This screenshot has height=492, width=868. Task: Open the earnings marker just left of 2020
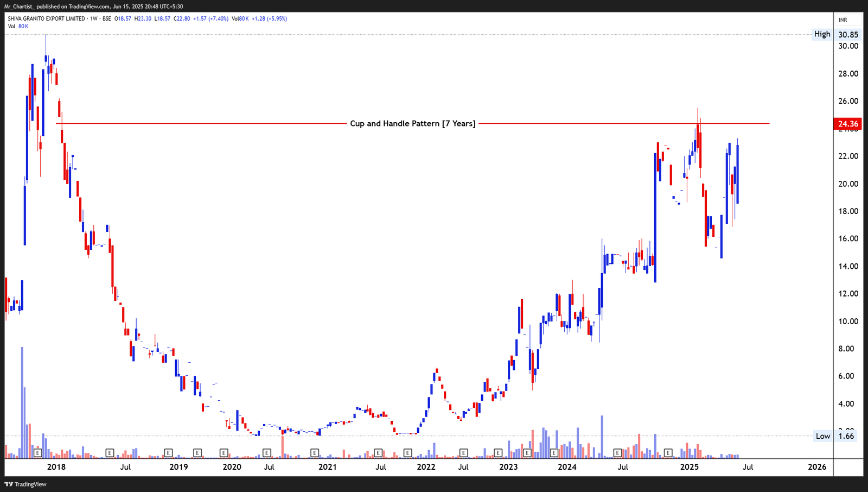[x=224, y=452]
